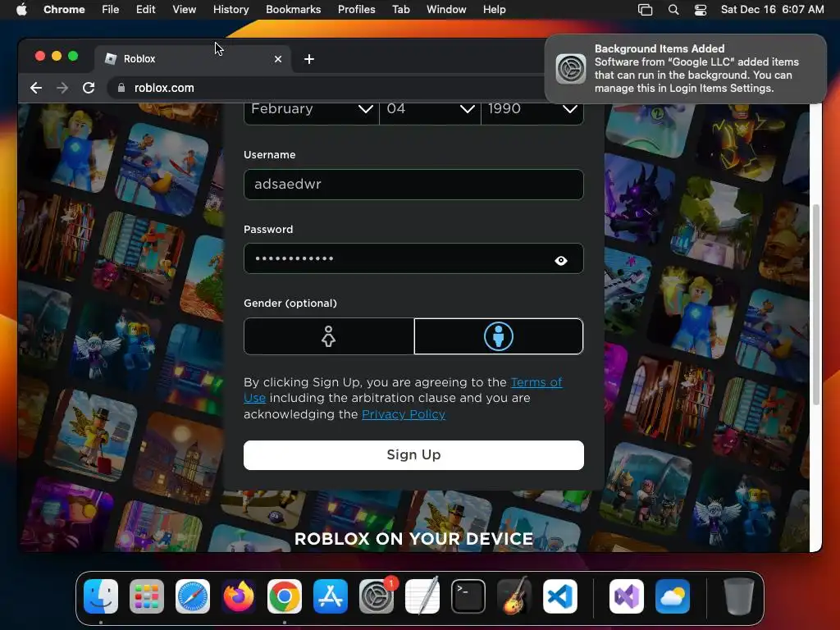Viewport: 840px width, 630px height.
Task: Open Spotlight search in menu bar
Action: pyautogui.click(x=673, y=10)
